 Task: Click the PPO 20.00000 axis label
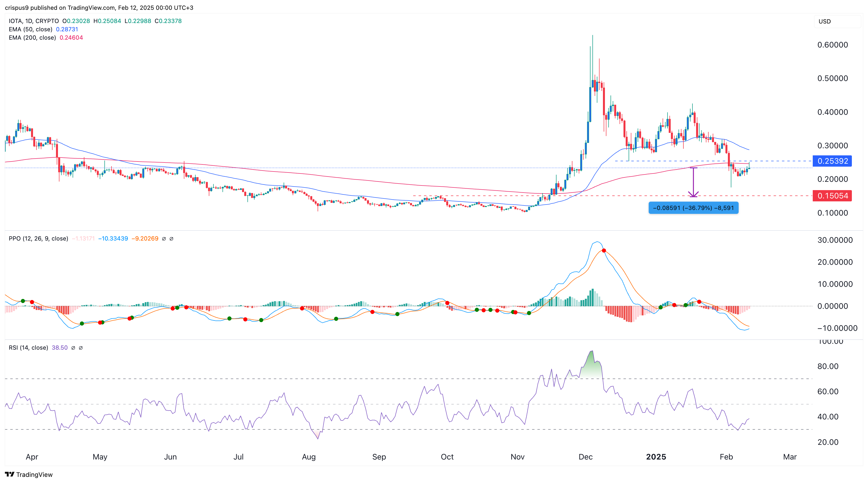coord(835,262)
